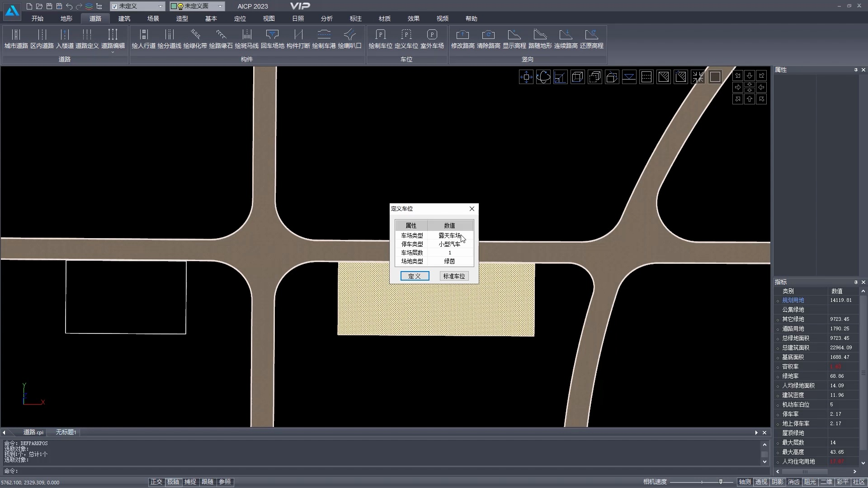Screen dimensions: 868x488
Task: Select the 区内道路 tool
Action: 42,39
